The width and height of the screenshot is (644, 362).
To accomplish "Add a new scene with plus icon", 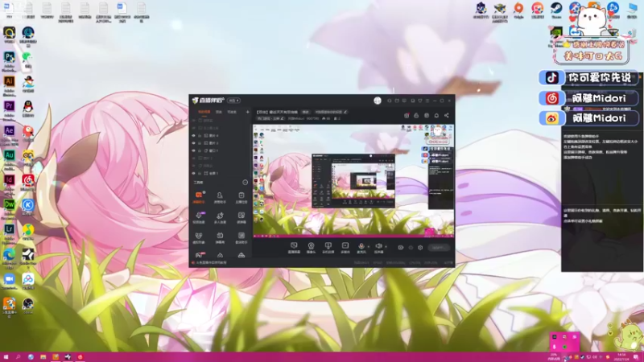I will (x=247, y=112).
